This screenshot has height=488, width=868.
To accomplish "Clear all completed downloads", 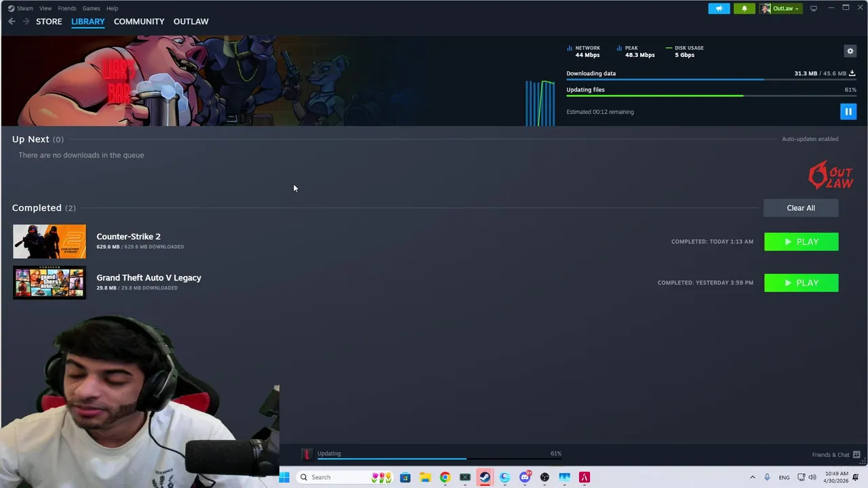I will tap(801, 208).
